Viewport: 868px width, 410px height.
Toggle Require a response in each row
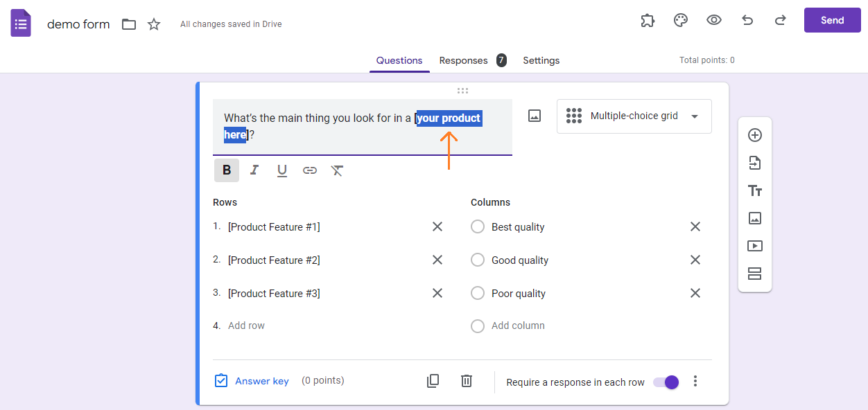[x=666, y=382]
